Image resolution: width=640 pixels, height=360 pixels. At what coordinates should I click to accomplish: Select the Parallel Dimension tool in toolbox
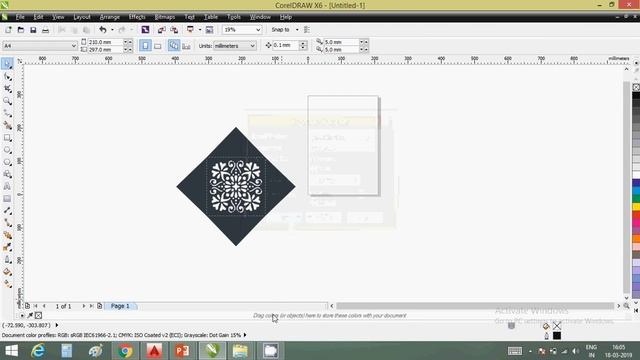[x=7, y=211]
